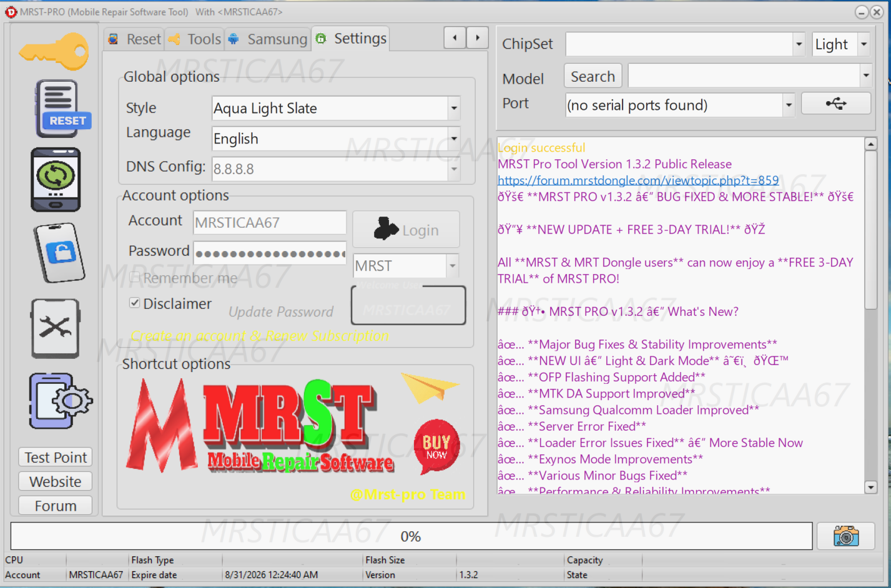Click the 'Samsung Qualcomm Loader Improved' log line
The image size is (891, 588).
[628, 410]
